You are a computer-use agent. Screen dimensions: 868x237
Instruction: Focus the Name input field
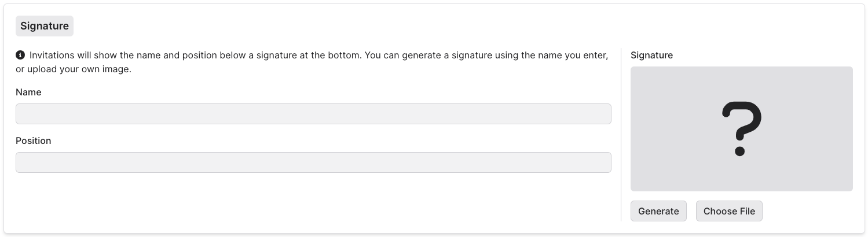(313, 114)
